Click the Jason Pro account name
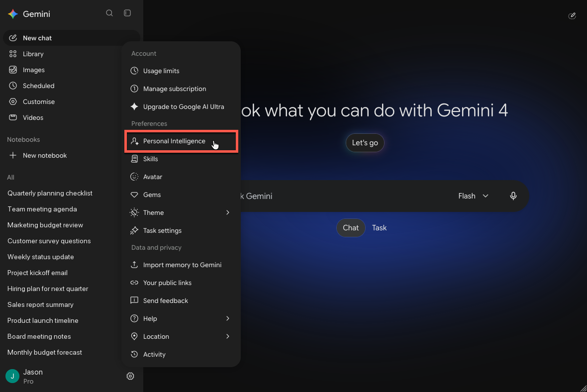587x392 pixels. coord(33,376)
